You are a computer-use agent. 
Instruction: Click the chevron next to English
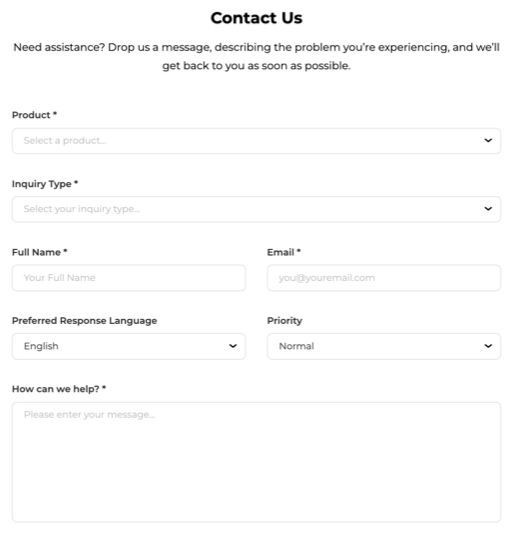233,346
